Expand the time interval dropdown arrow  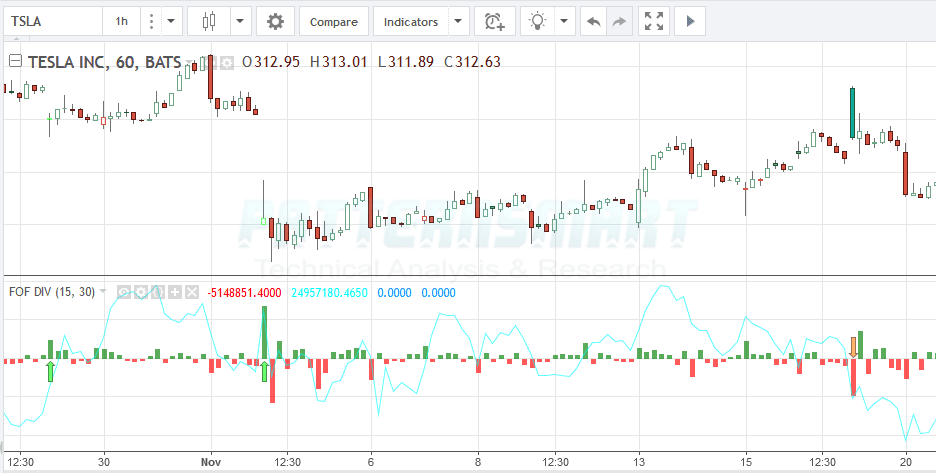[171, 22]
